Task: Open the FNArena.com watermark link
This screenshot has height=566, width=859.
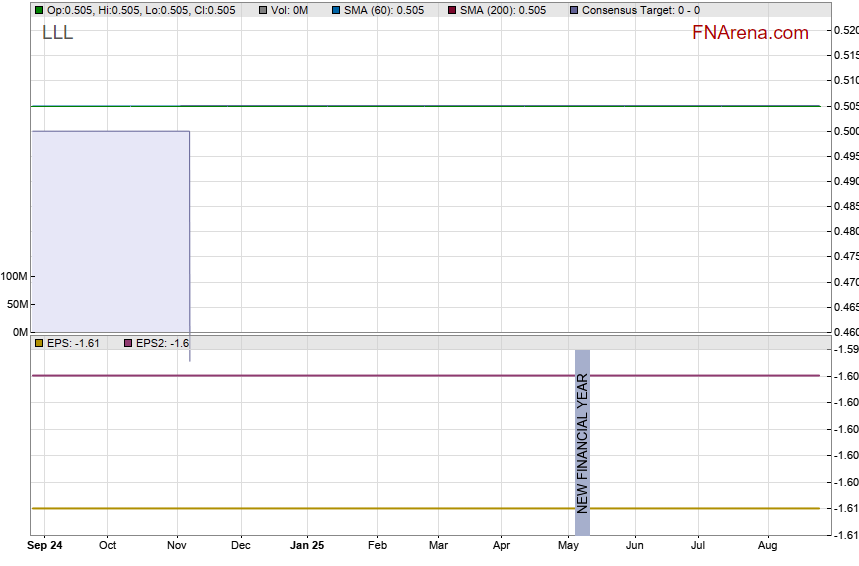Action: [x=749, y=33]
